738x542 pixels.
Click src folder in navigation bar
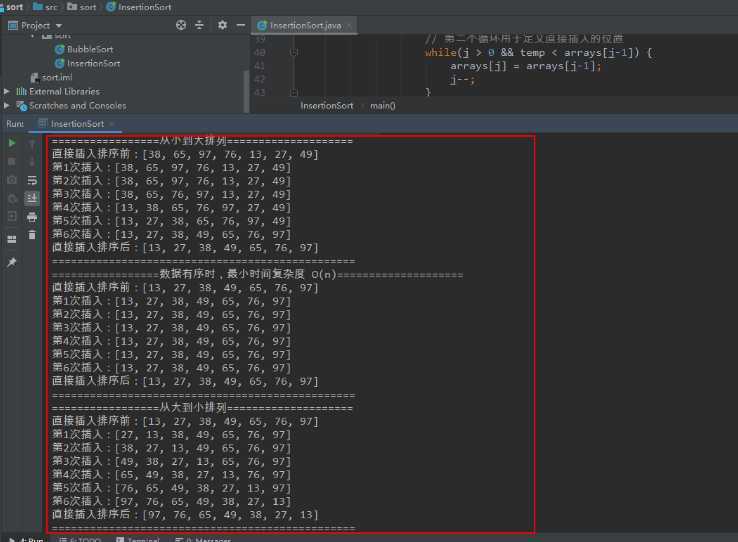coord(51,7)
